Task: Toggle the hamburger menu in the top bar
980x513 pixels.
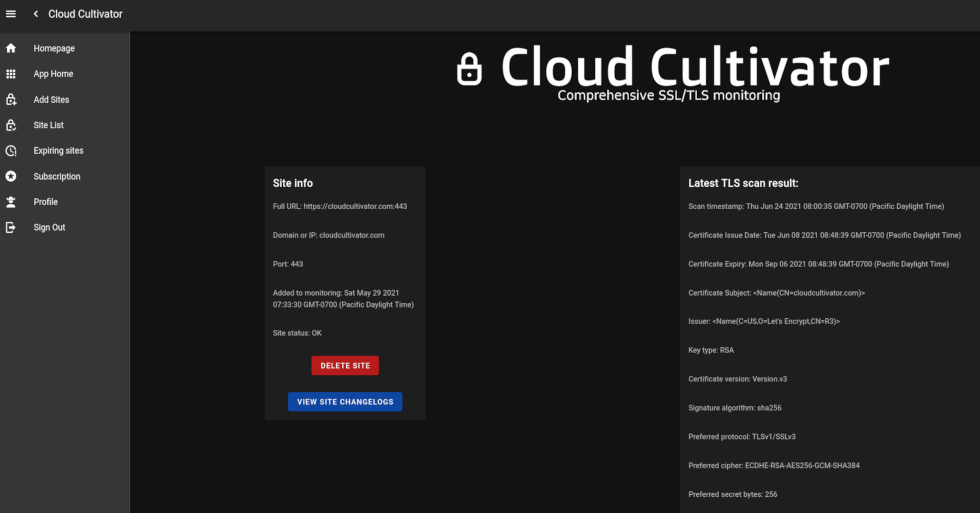Action: point(11,14)
